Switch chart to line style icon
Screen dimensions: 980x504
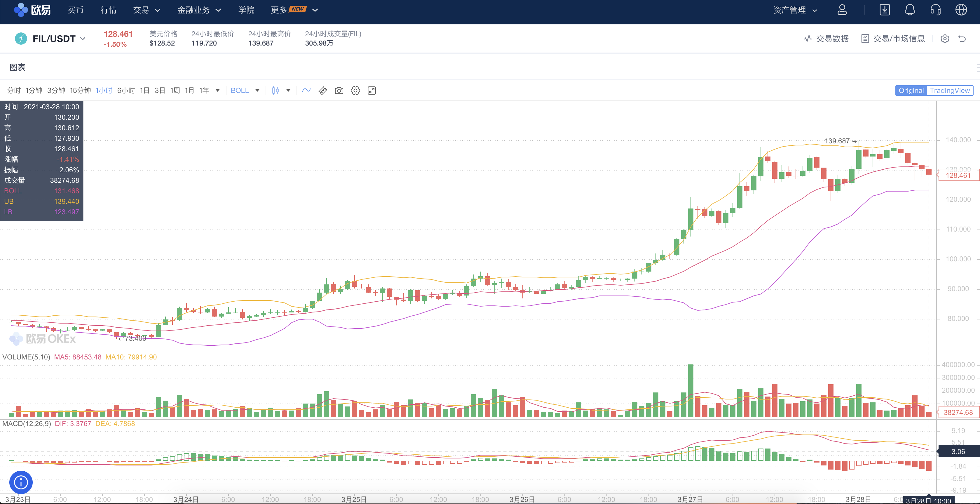pos(306,90)
